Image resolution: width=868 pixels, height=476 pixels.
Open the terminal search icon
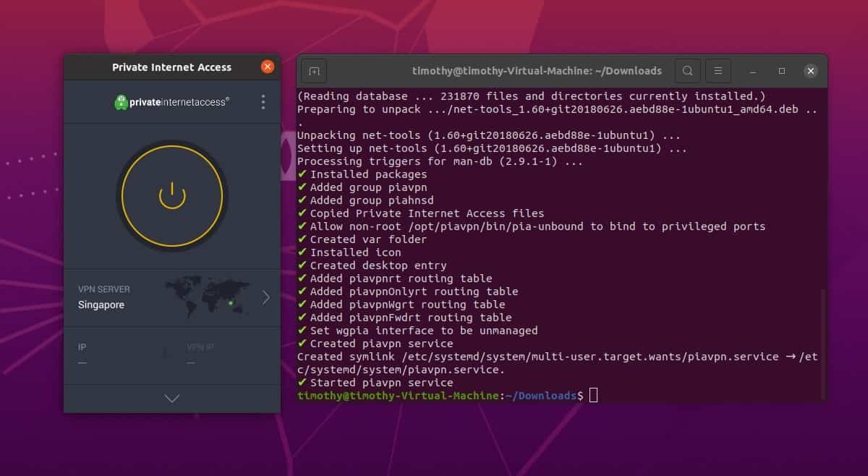(x=688, y=71)
